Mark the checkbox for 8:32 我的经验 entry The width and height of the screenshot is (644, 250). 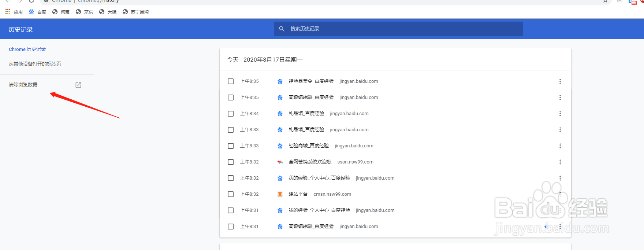pyautogui.click(x=231, y=178)
